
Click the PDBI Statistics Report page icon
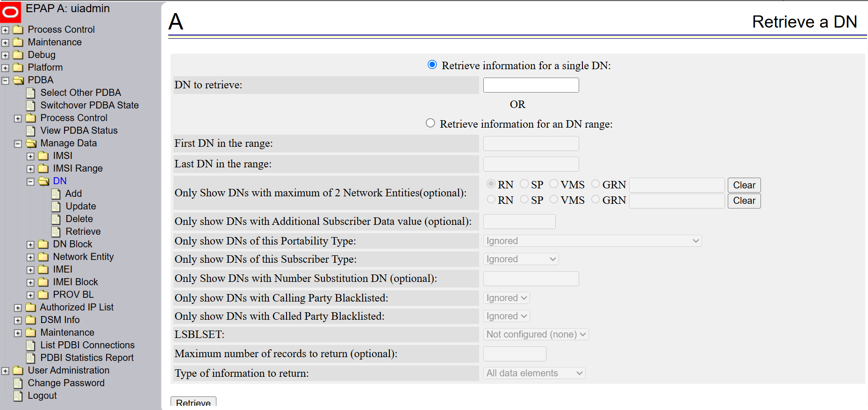coord(31,358)
